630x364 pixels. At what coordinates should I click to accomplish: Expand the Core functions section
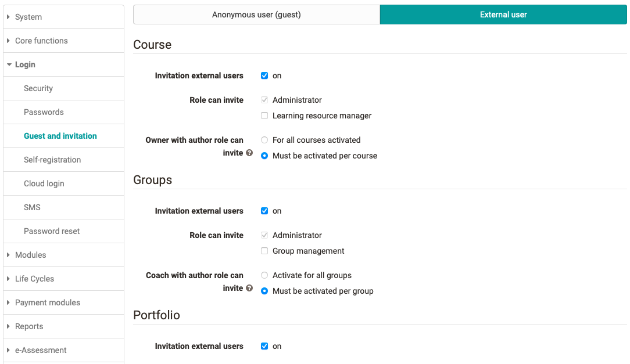tap(40, 41)
